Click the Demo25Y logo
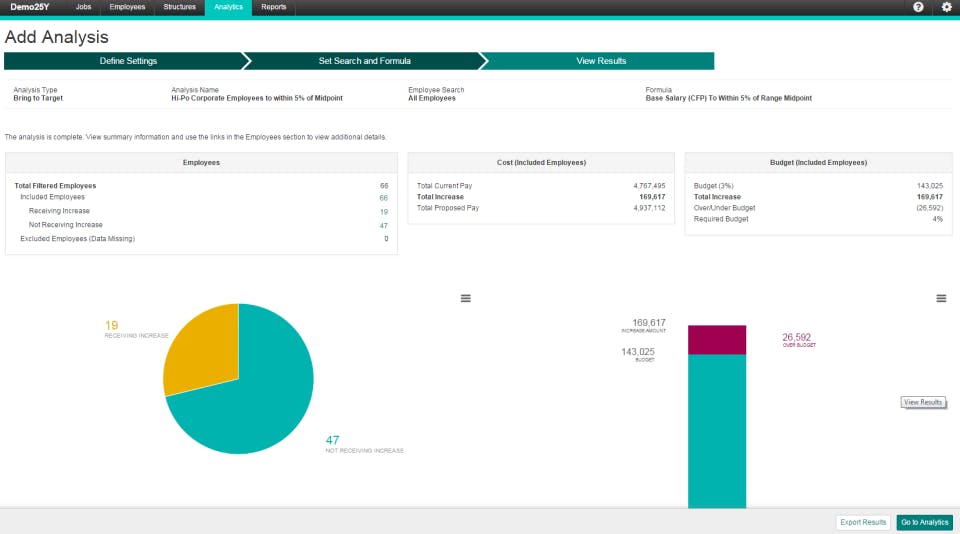This screenshot has height=534, width=960. click(29, 7)
